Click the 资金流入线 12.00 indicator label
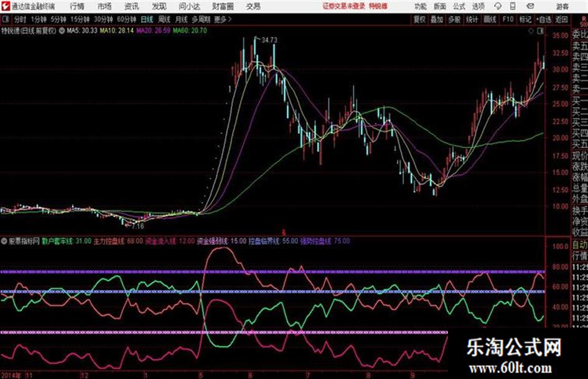588x379 pixels. [170, 241]
